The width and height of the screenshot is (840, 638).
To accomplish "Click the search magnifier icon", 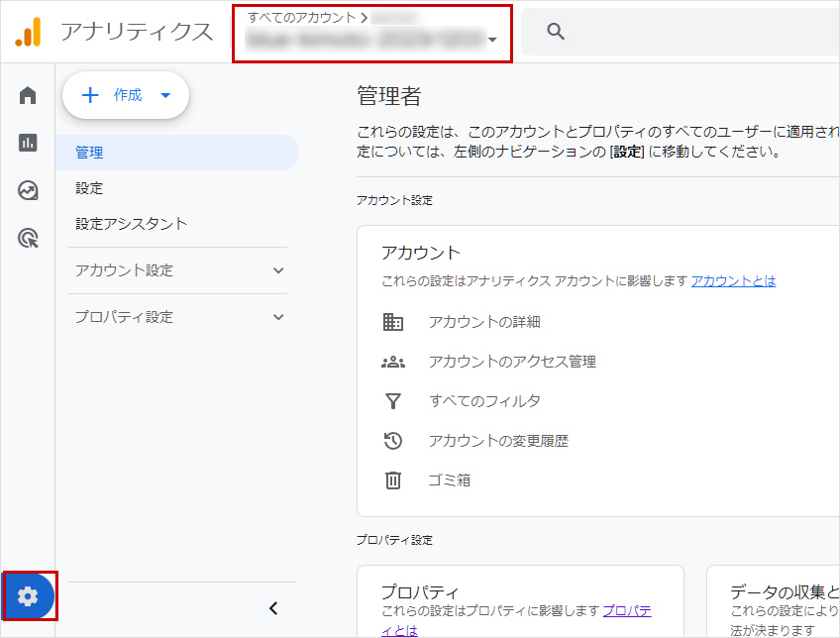I will coord(556,32).
